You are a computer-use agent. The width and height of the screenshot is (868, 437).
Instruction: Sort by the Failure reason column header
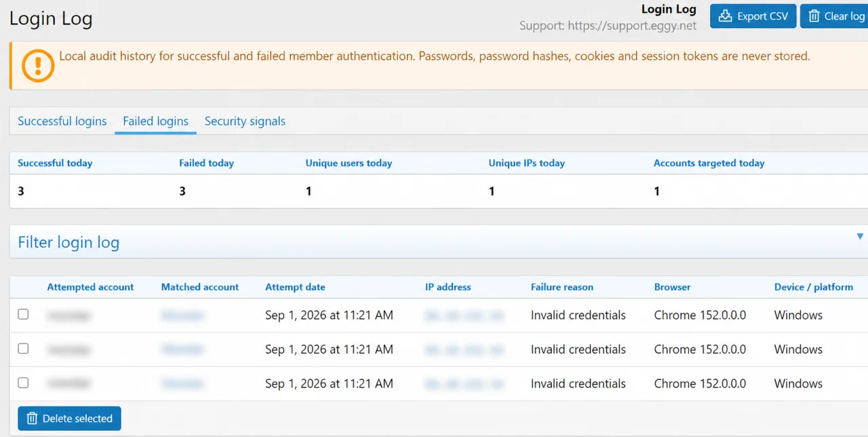click(x=562, y=287)
